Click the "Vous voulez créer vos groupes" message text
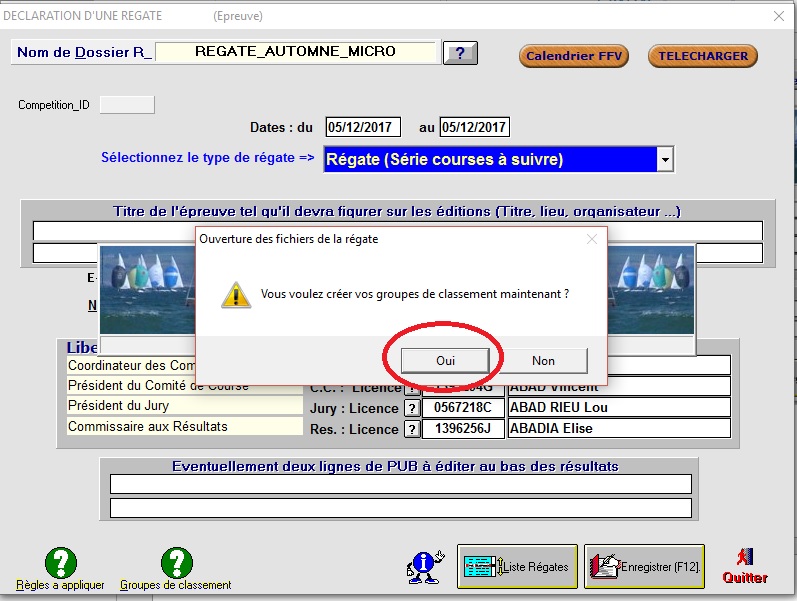This screenshot has height=601, width=797. click(415, 294)
